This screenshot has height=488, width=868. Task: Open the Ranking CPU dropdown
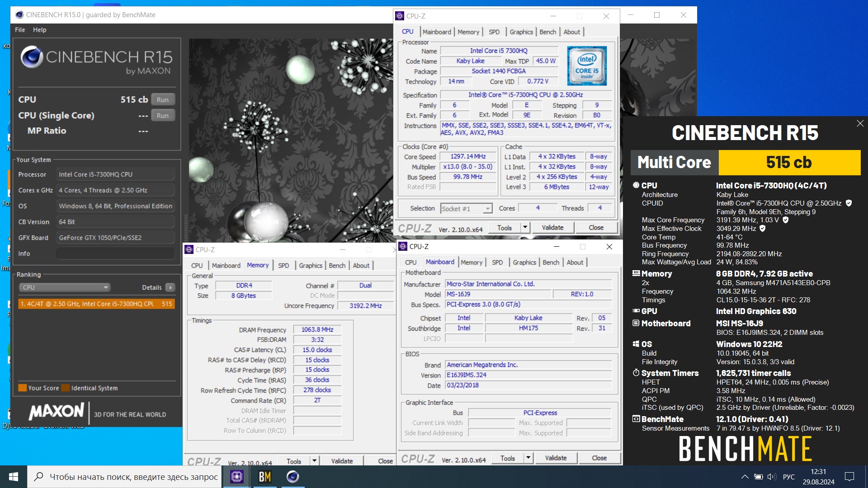pyautogui.click(x=65, y=287)
